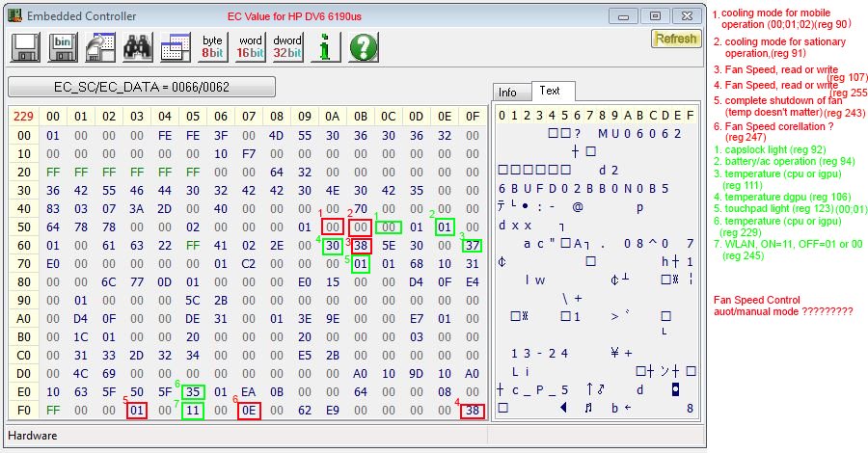Save as binary with bin floppy icon
Image resolution: width=868 pixels, height=453 pixels.
pos(63,47)
